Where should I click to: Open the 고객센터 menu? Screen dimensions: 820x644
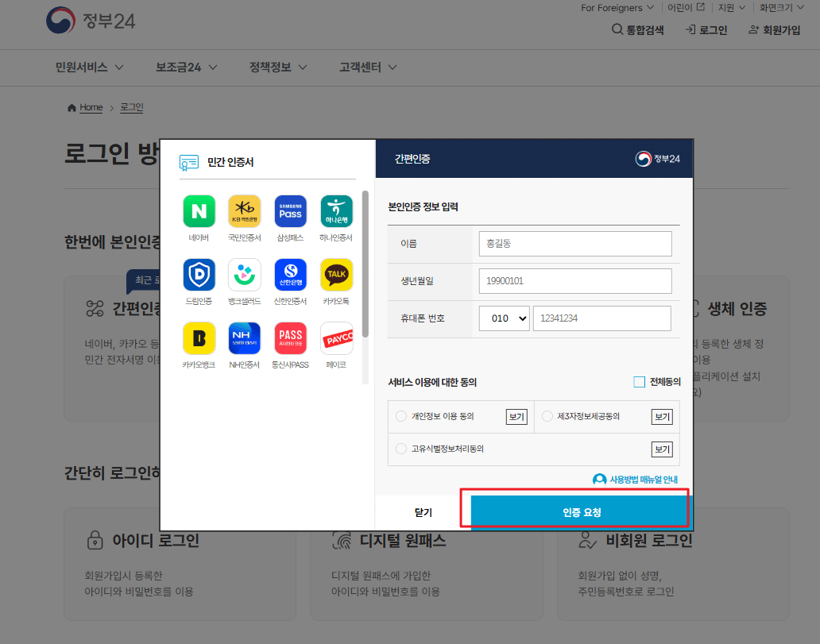click(361, 67)
